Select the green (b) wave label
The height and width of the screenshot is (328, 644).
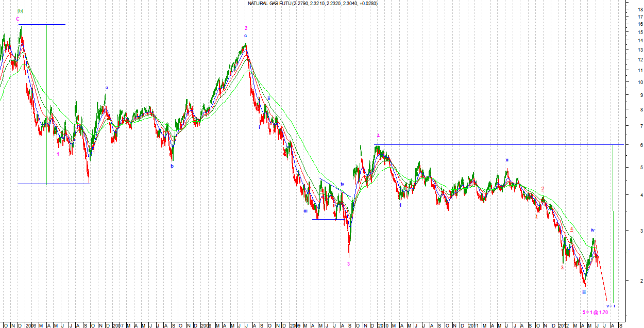pos(20,10)
